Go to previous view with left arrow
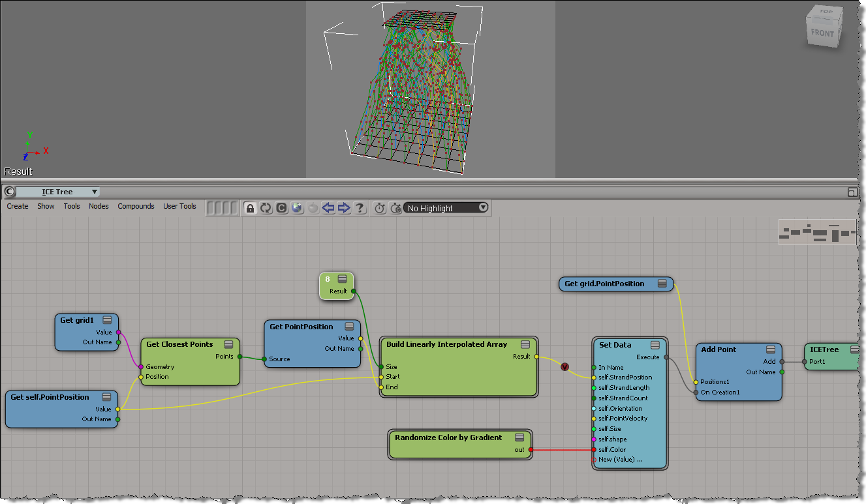The width and height of the screenshot is (866, 504). (x=328, y=208)
